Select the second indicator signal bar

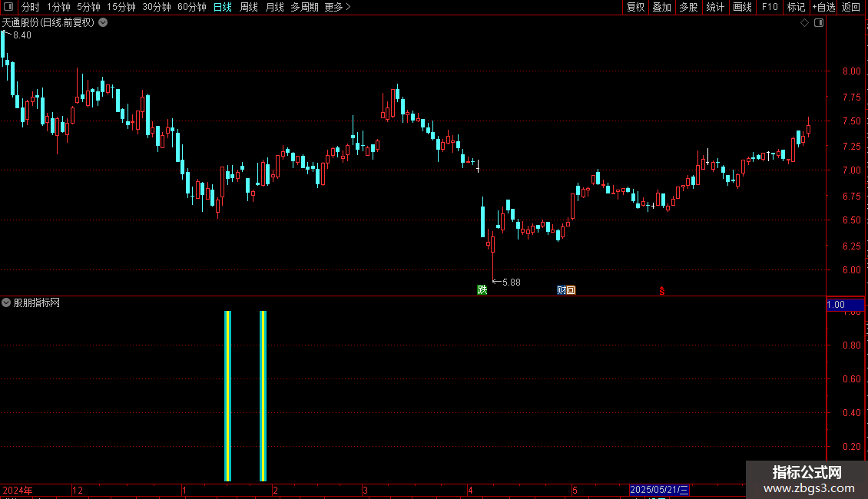pos(263,395)
